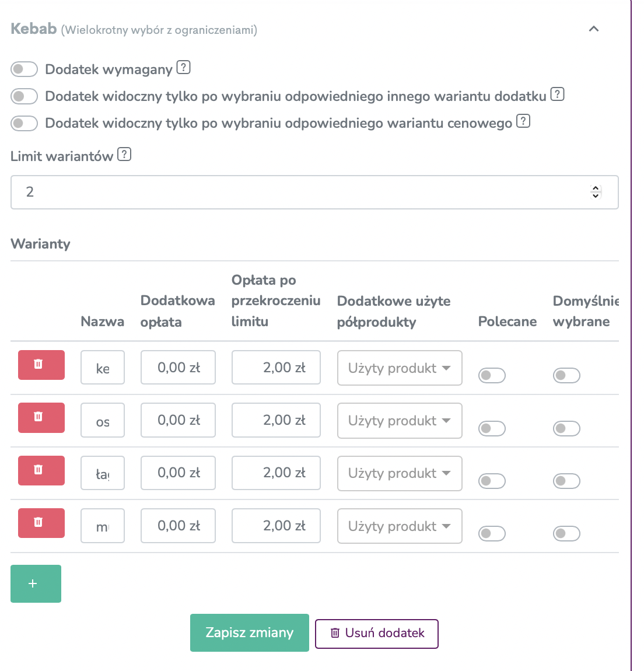Viewport: 644px width, 671px height.
Task: Open Użyty produkt dropdown in last row
Action: click(400, 526)
